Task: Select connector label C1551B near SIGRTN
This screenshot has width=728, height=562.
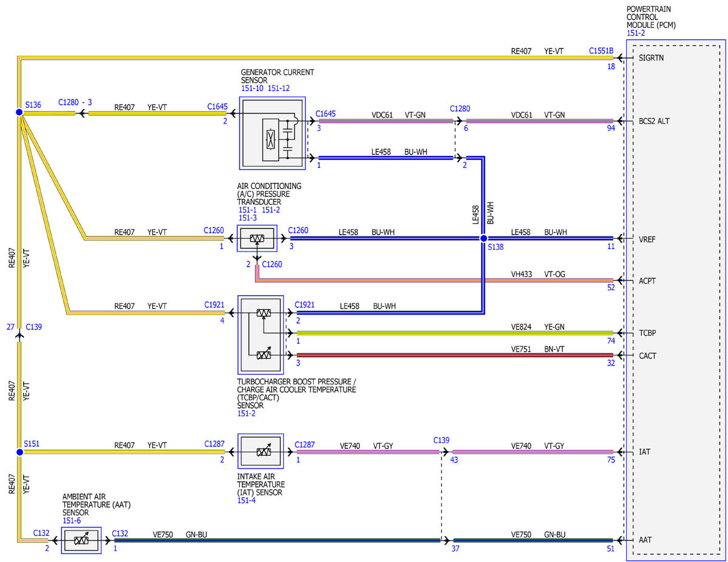Action: point(601,52)
